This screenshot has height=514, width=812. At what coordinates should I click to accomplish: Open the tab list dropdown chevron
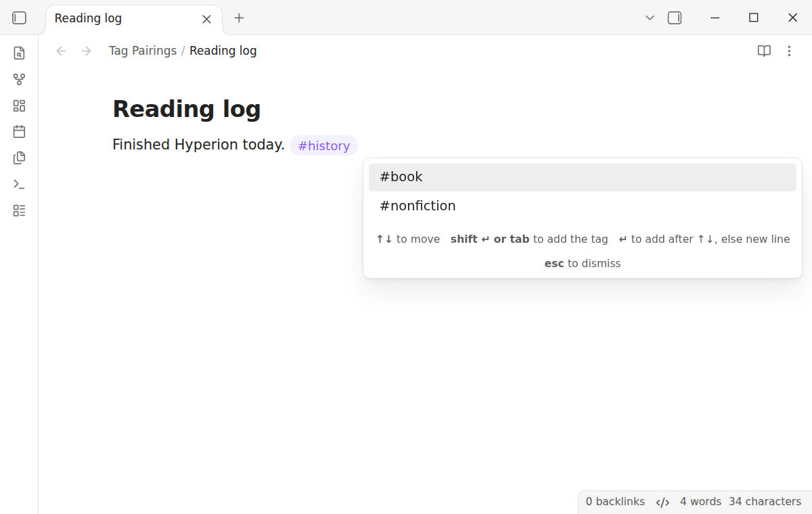[x=650, y=18]
